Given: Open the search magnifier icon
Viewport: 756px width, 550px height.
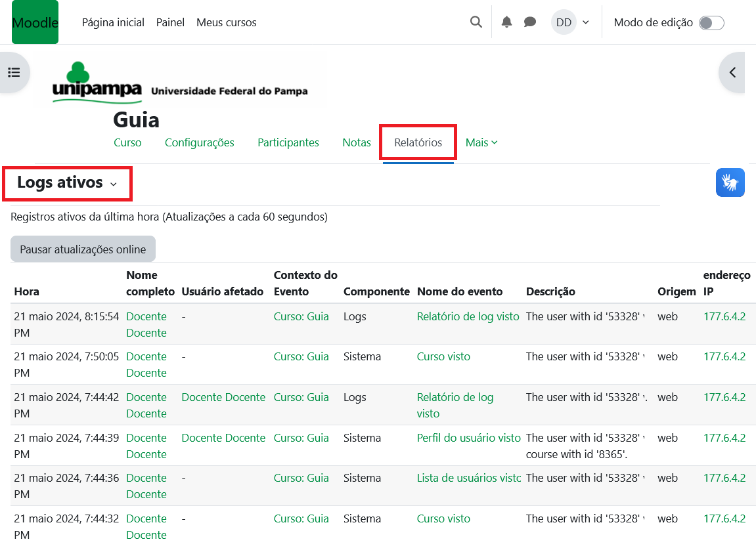Looking at the screenshot, I should tap(476, 22).
